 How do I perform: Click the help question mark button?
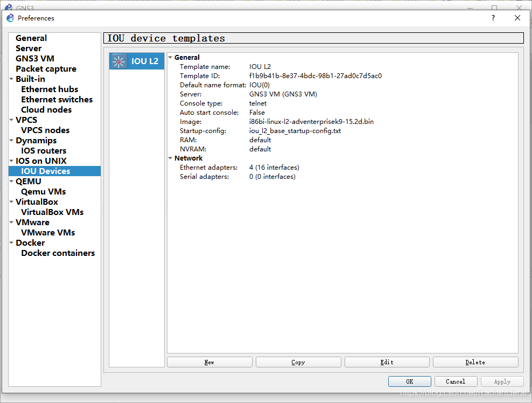(x=493, y=18)
